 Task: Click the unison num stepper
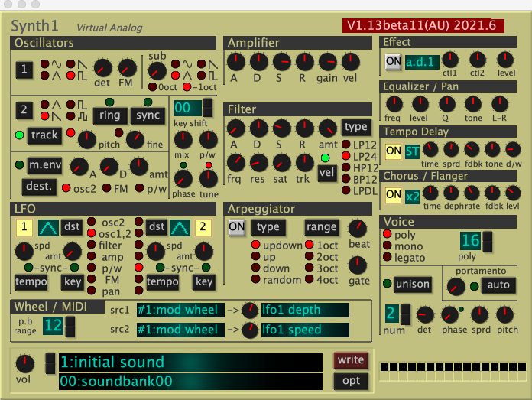click(405, 314)
